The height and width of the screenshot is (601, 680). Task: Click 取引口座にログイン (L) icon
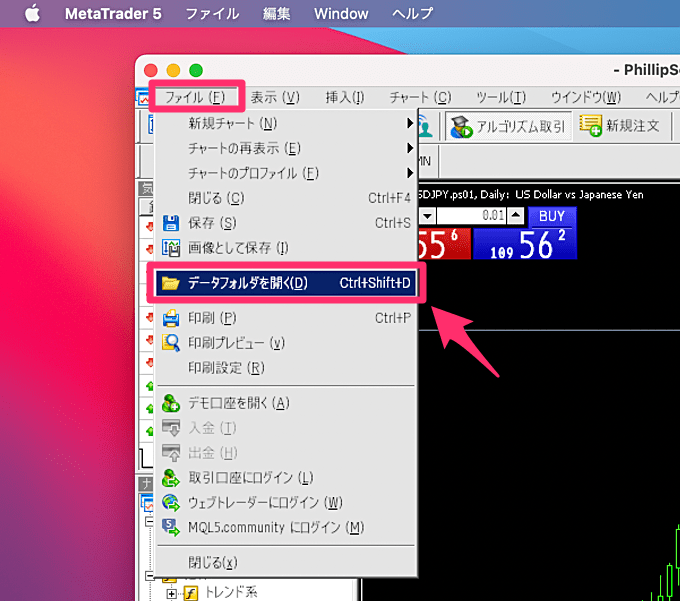[x=171, y=478]
